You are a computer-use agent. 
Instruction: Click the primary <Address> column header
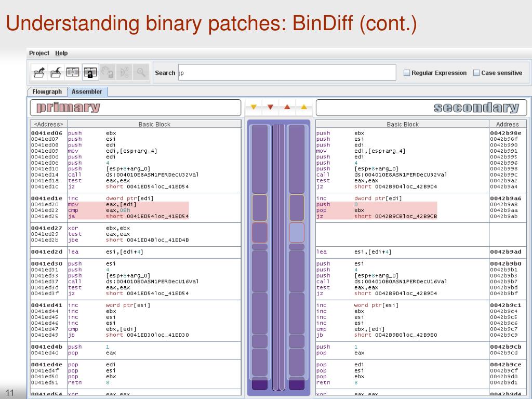coord(48,124)
